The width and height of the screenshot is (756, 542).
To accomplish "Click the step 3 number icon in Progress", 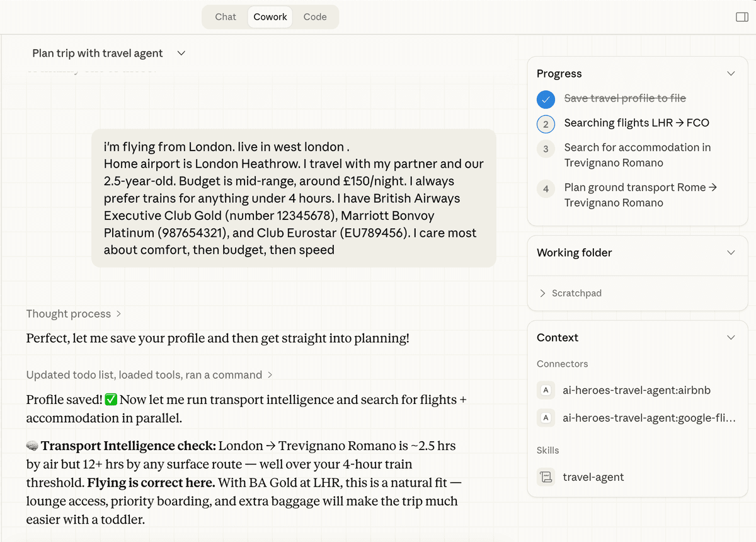I will pyautogui.click(x=546, y=149).
